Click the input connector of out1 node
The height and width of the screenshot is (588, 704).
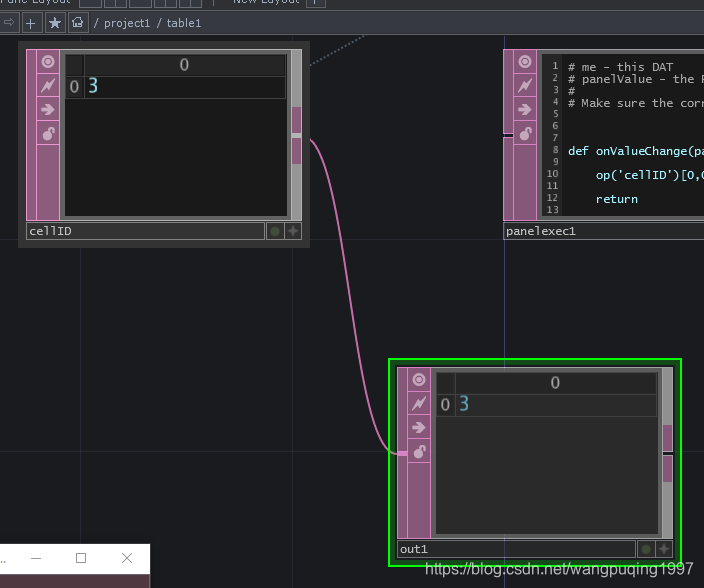(402, 453)
